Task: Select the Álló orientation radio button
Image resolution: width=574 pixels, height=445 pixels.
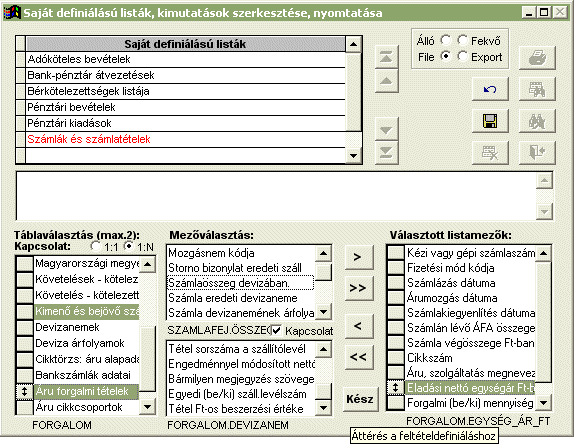Action: (445, 40)
